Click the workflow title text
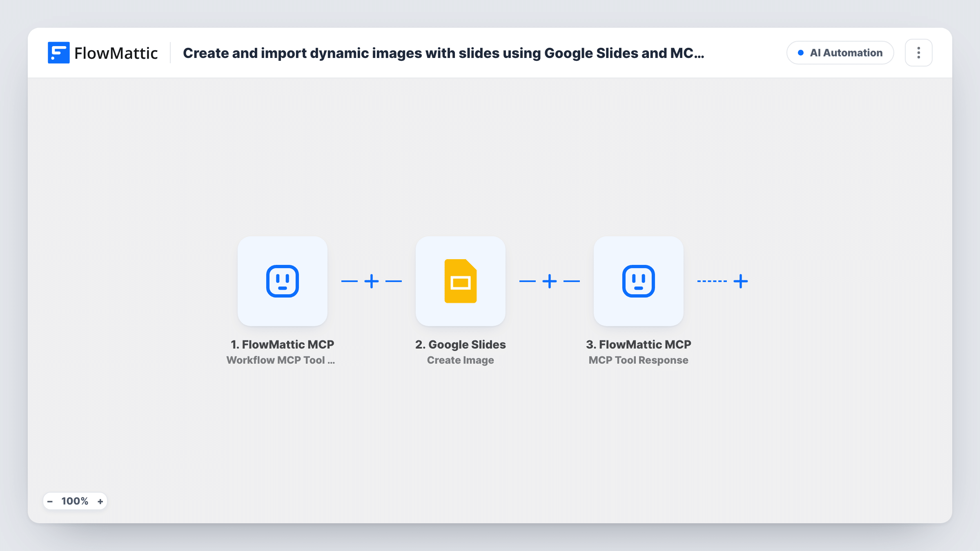This screenshot has height=551, width=980. pyautogui.click(x=443, y=53)
